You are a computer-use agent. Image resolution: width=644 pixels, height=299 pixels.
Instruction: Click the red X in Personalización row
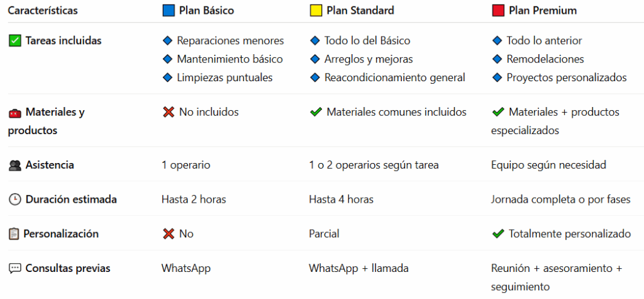click(168, 234)
